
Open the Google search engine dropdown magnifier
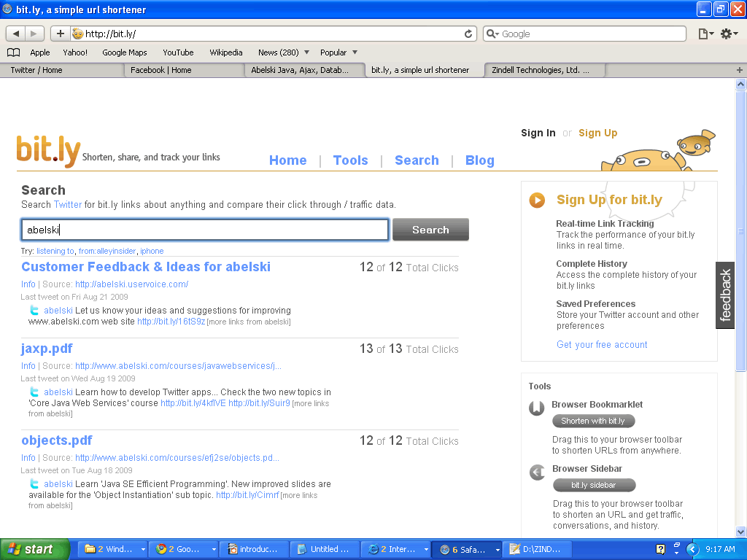point(492,34)
